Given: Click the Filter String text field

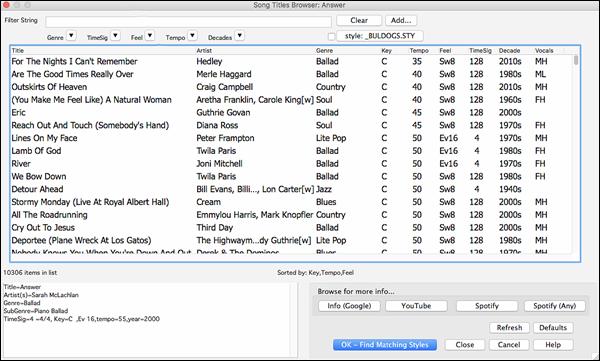Looking at the screenshot, I should [x=188, y=21].
